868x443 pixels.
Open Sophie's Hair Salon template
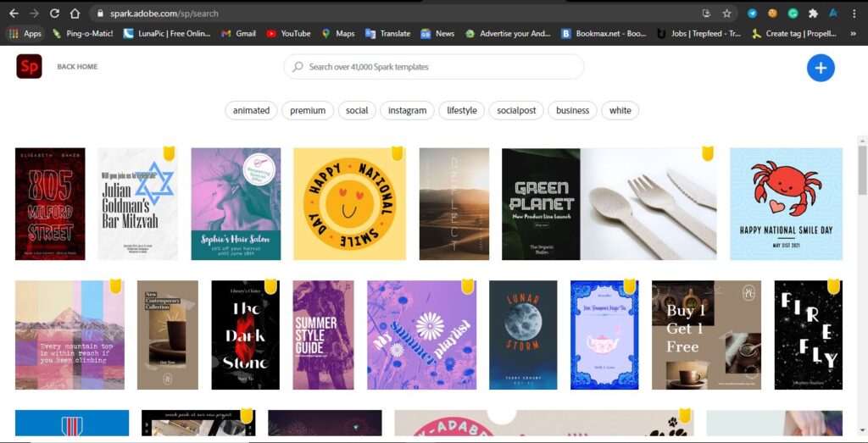click(x=236, y=204)
